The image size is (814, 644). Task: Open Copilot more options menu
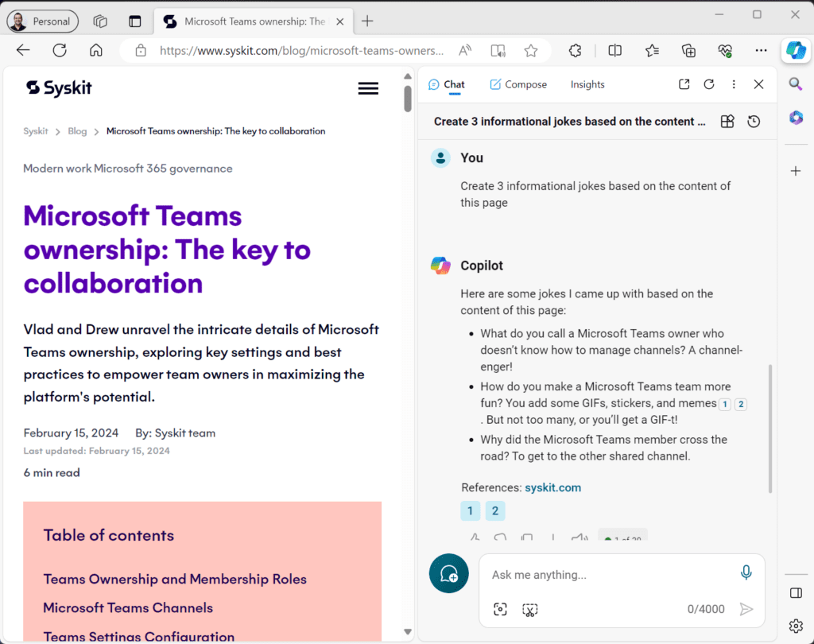click(734, 84)
